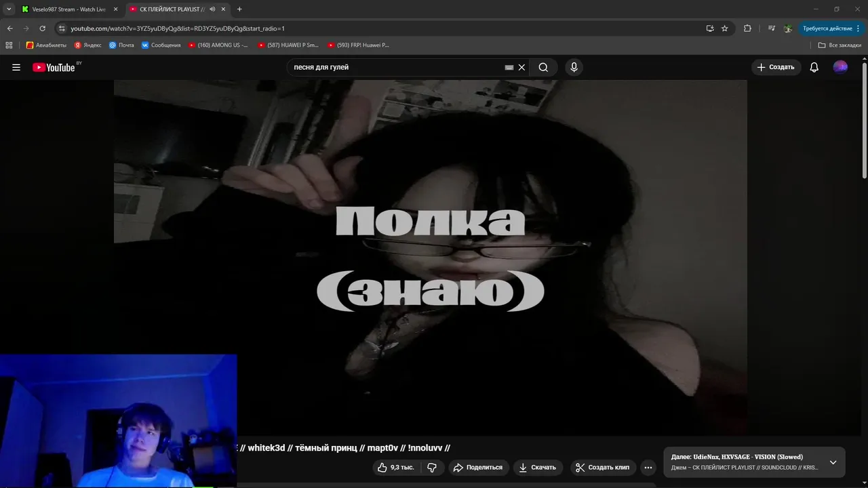Open the tab search dropdown arrow
Viewport: 868px width, 488px height.
(x=9, y=9)
